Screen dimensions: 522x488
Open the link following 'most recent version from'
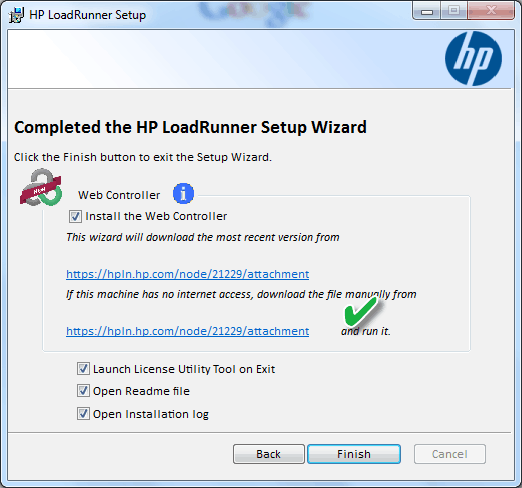188,274
